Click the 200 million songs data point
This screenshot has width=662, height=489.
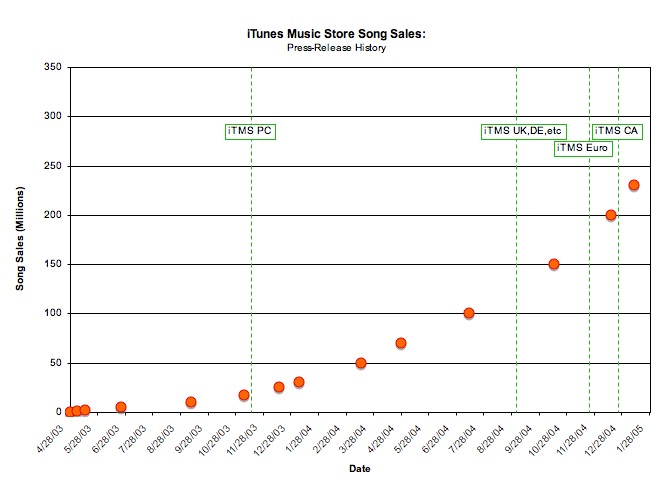pos(611,215)
